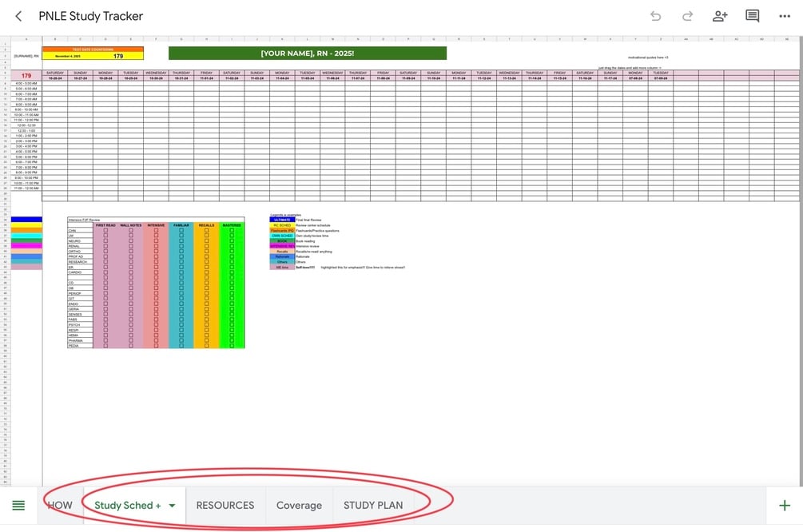Screen dimensions: 803x532
Task: Open the comments panel icon
Action: 753,16
